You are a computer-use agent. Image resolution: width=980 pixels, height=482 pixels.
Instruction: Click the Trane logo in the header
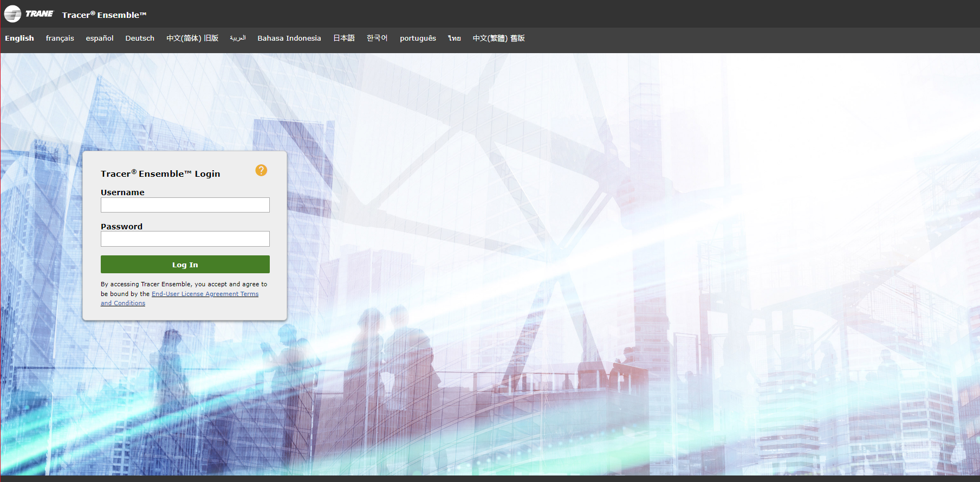[29, 14]
